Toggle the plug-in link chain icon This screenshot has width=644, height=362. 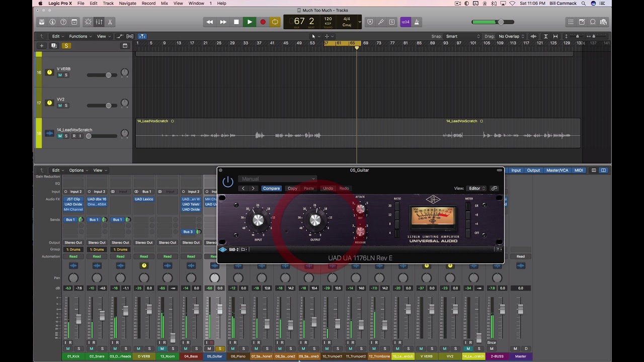point(494,189)
